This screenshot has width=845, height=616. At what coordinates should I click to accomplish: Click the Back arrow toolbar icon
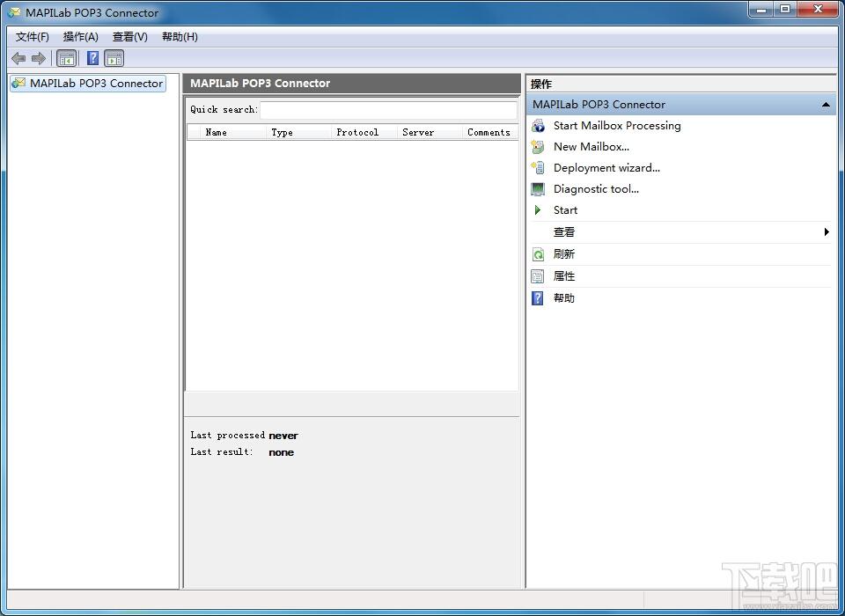click(18, 58)
